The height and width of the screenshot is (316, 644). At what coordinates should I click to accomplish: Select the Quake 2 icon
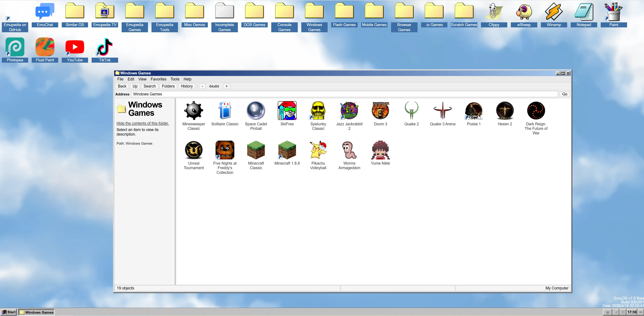(411, 110)
